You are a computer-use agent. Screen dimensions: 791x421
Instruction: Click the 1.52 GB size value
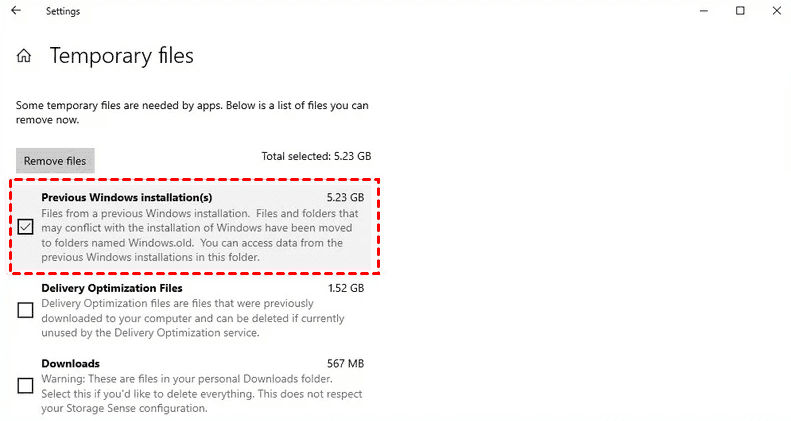pos(345,288)
